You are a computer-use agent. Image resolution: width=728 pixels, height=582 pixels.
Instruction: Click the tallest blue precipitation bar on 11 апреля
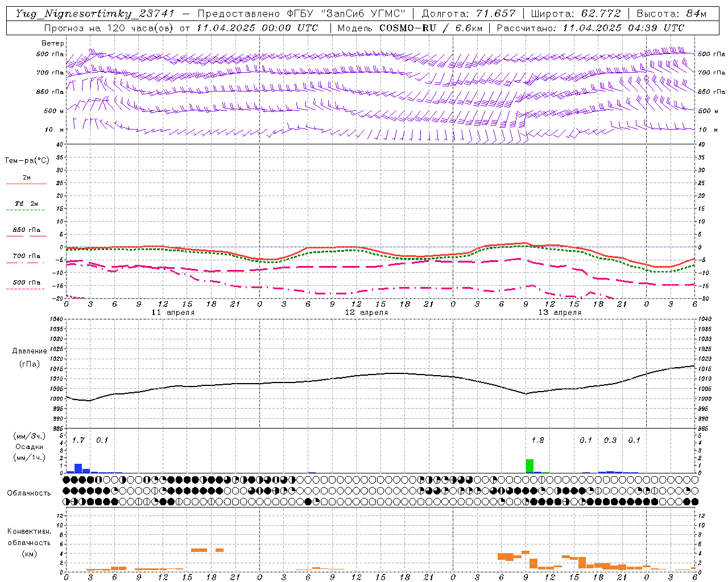click(x=78, y=468)
